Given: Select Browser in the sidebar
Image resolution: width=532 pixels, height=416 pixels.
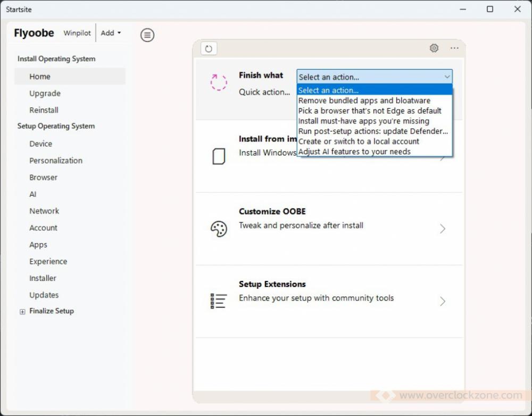Looking at the screenshot, I should (x=43, y=178).
